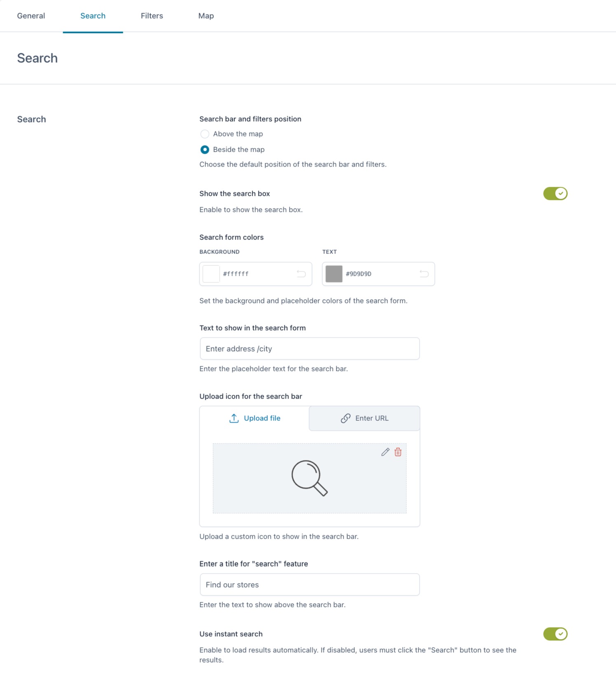The height and width of the screenshot is (680, 616).
Task: Click the magnifying glass icon preview
Action: pos(309,478)
